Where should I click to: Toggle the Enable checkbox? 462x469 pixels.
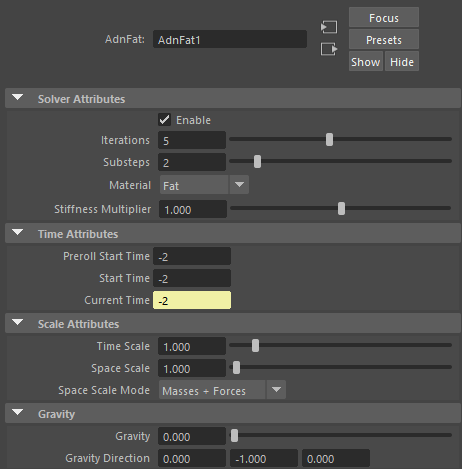click(x=164, y=120)
